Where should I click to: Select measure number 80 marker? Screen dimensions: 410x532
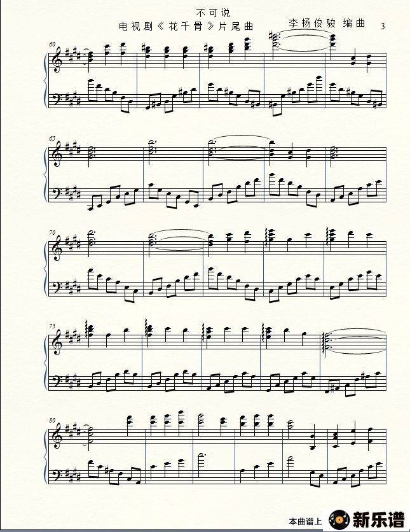point(52,420)
